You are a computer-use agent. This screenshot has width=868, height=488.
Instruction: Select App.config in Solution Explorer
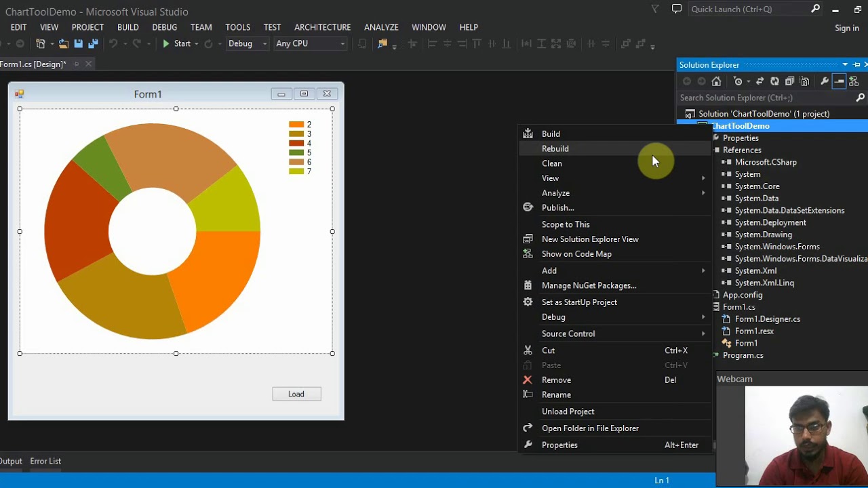point(743,295)
